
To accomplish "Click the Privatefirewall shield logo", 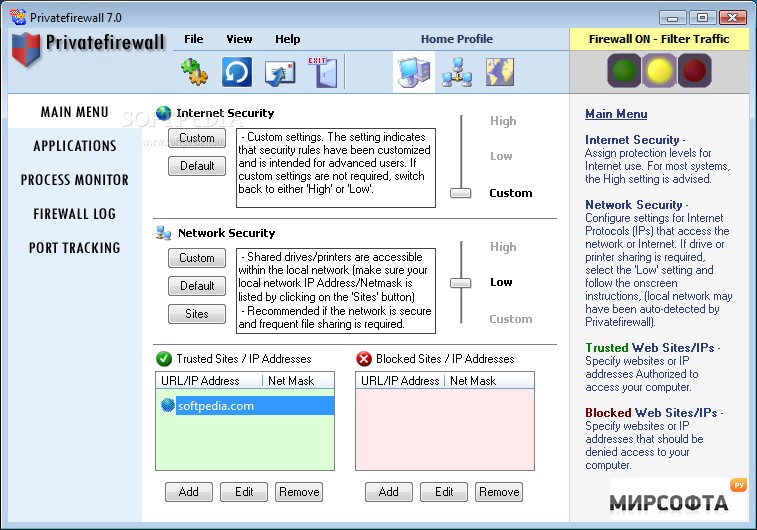I will tap(26, 49).
